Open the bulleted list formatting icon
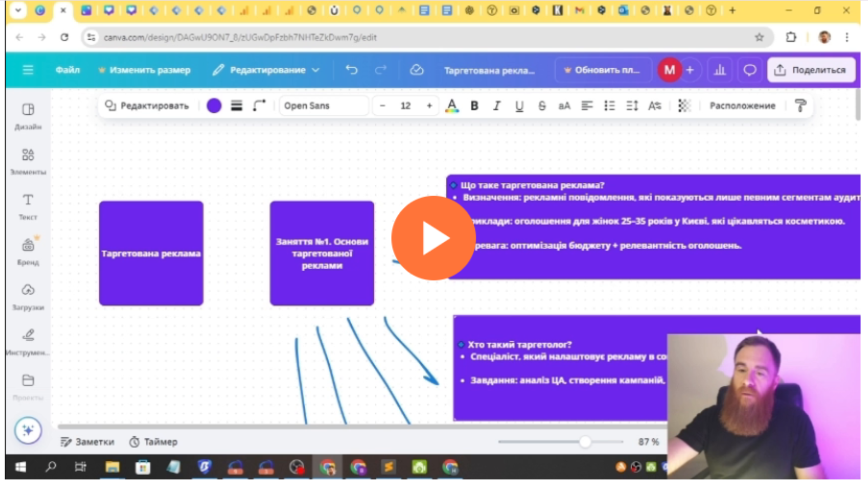The width and height of the screenshot is (868, 488). (609, 106)
